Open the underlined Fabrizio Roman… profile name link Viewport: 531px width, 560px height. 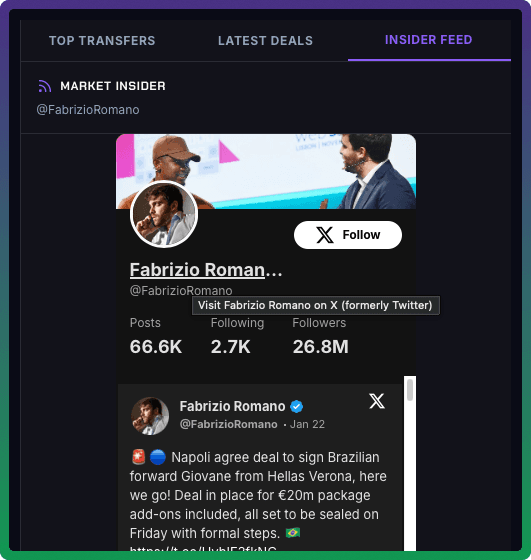tap(206, 270)
